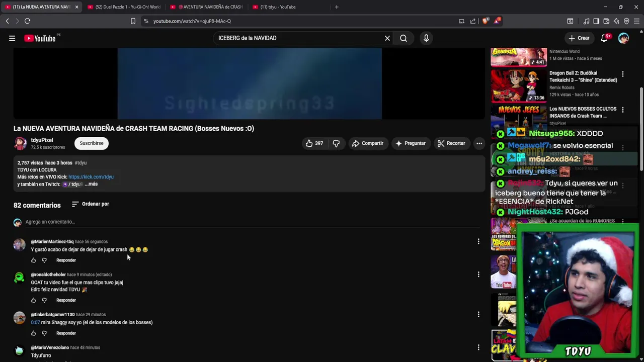Open the account avatar menu
The width and height of the screenshot is (644, 362).
click(623, 38)
